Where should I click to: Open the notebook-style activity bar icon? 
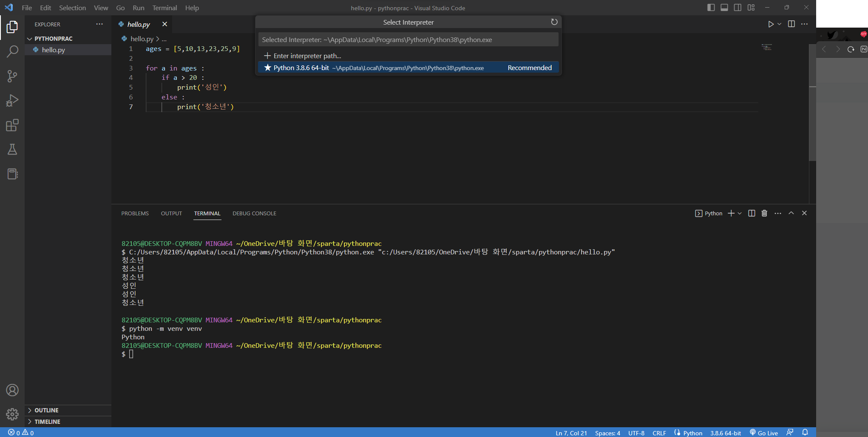12,174
